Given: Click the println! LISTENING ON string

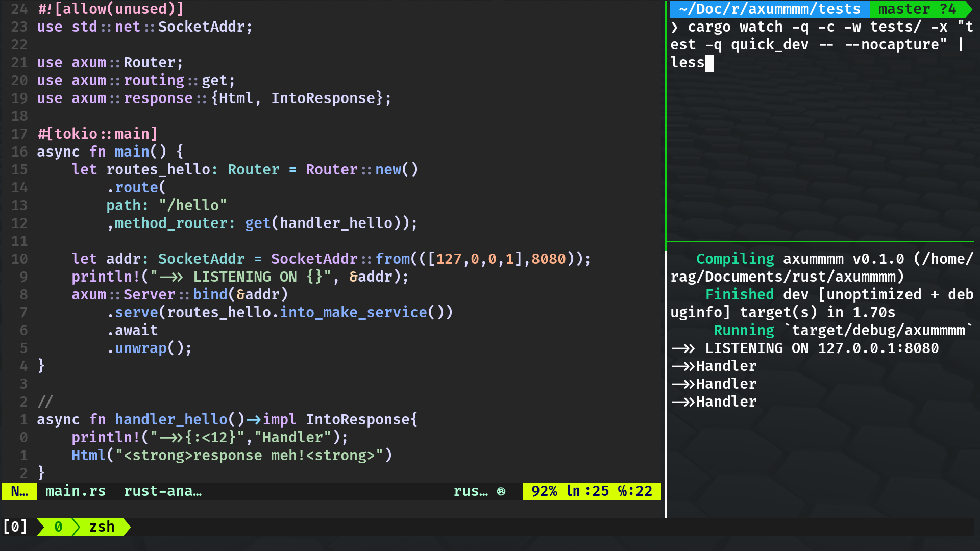Looking at the screenshot, I should 240,277.
